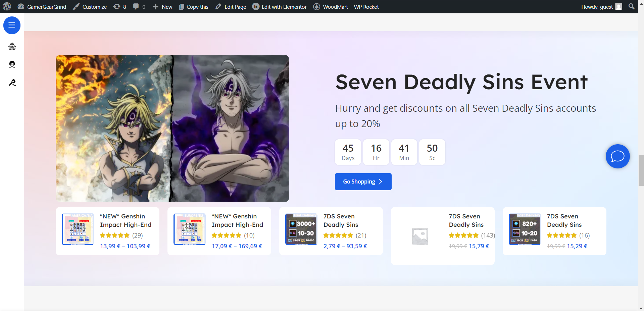The width and height of the screenshot is (644, 311).
Task: Click America/NA Genshin product thumbnail
Action: 78,229
